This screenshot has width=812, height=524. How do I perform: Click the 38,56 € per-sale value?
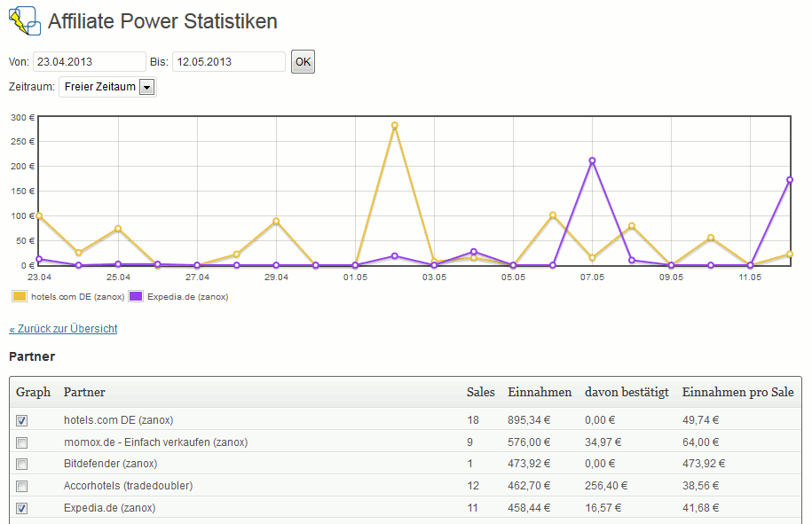click(x=701, y=486)
